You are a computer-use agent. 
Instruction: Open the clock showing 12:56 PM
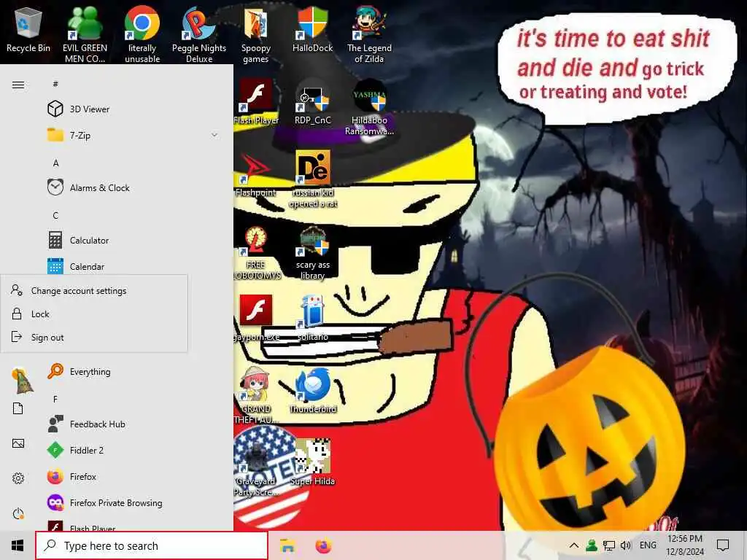684,545
